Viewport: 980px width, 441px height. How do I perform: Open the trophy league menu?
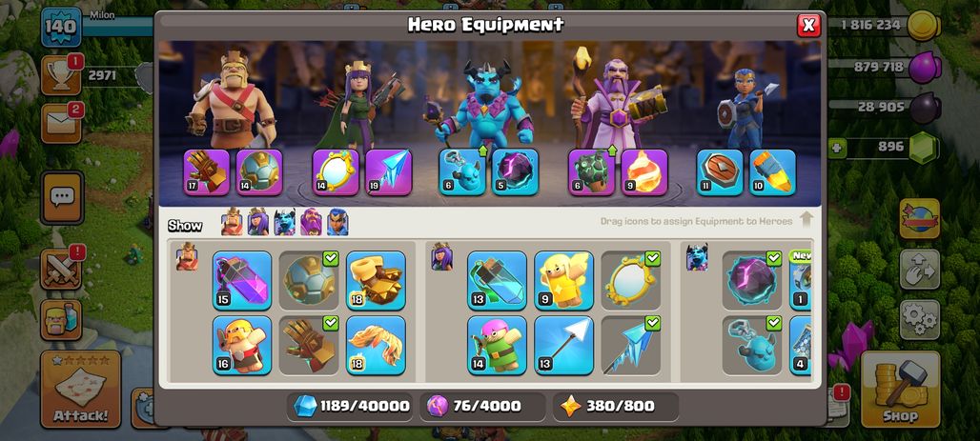point(61,75)
